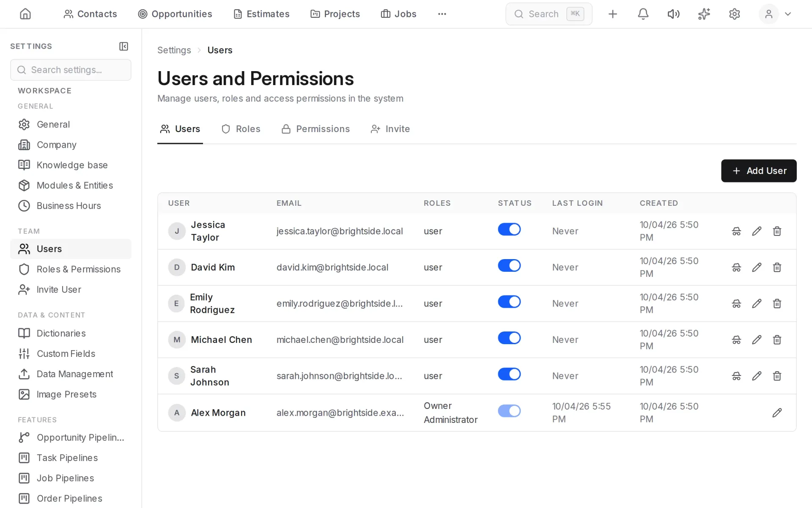
Task: Disable David Kim's status switch
Action: (x=509, y=265)
